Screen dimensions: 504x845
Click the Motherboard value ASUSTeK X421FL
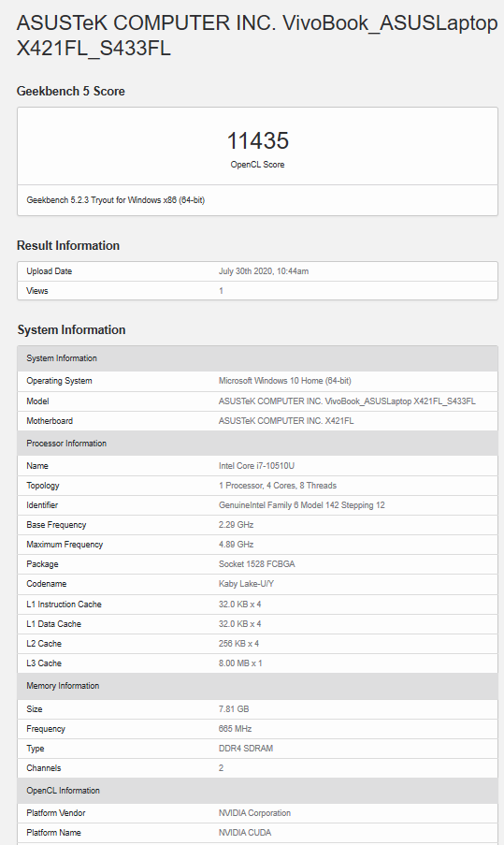(x=286, y=421)
